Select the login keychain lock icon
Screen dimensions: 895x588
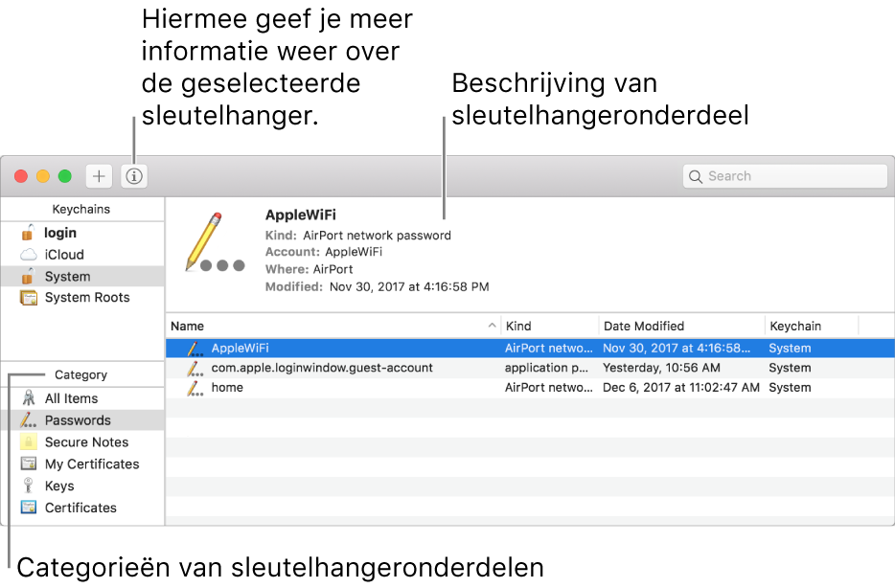(28, 233)
